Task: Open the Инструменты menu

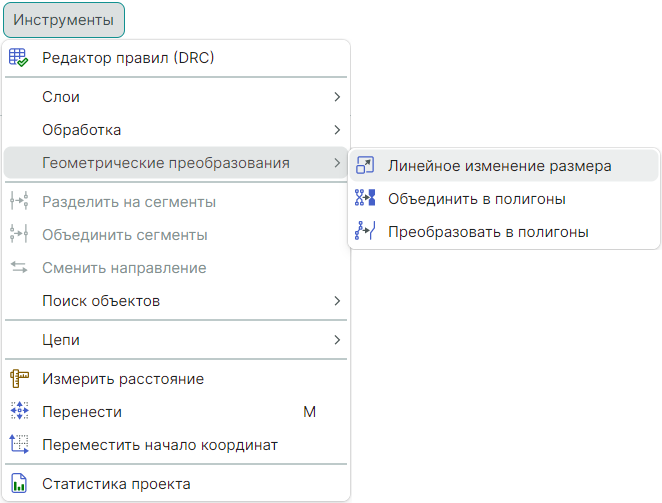Action: click(x=63, y=20)
